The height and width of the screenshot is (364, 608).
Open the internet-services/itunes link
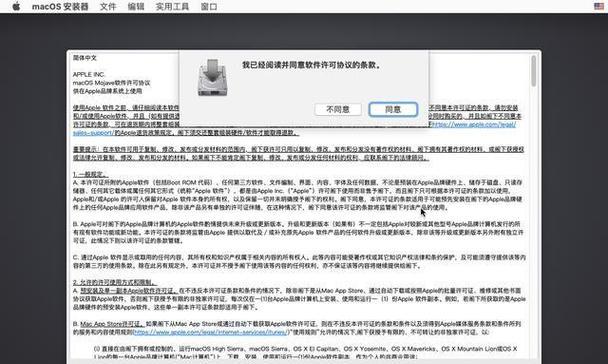click(x=210, y=332)
